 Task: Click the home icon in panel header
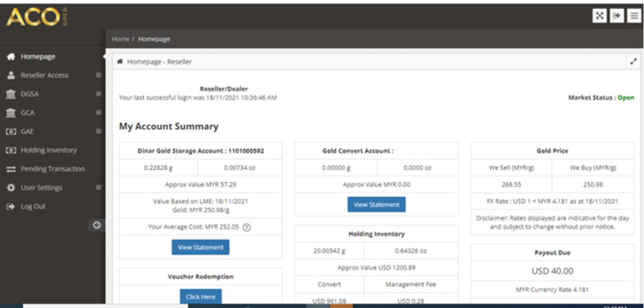[120, 62]
